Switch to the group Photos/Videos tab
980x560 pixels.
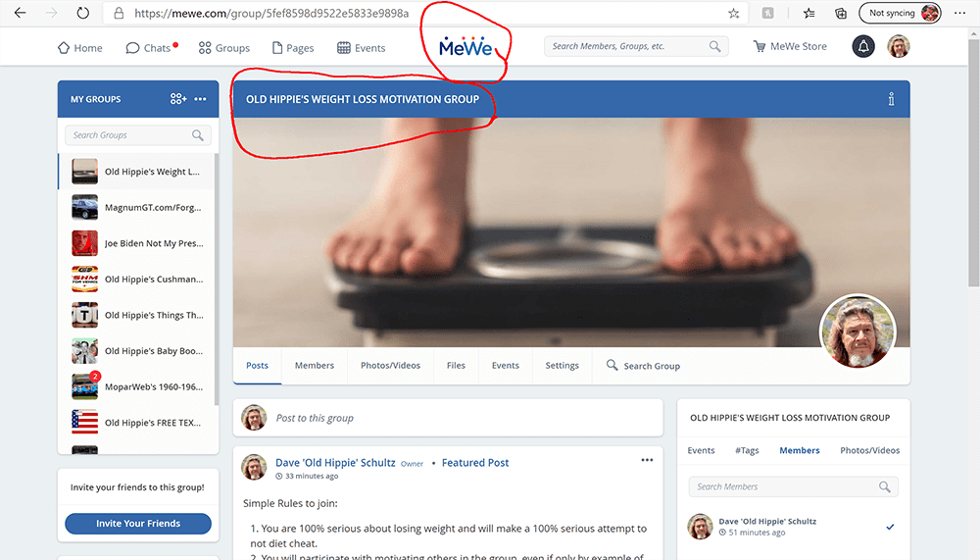391,366
